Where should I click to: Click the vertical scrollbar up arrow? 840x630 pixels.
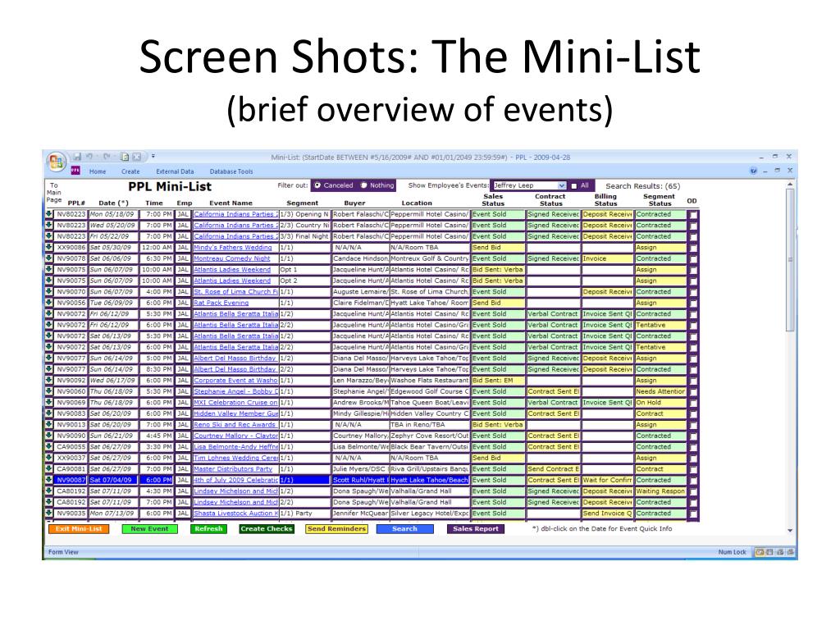tap(790, 185)
